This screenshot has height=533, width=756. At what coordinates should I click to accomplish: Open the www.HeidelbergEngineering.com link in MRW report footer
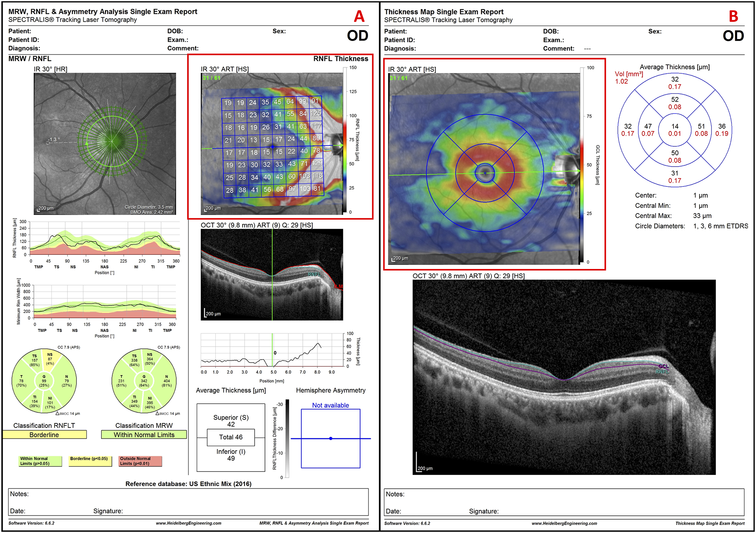coord(188,523)
